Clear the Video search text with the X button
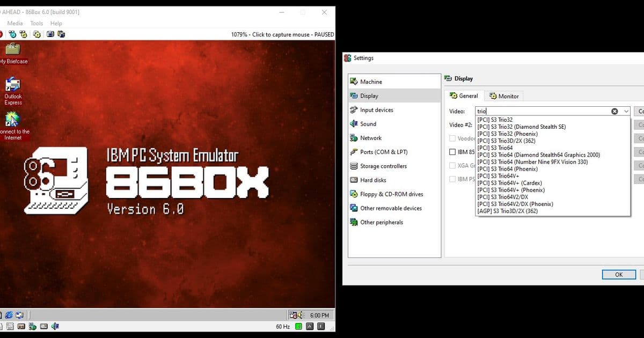The height and width of the screenshot is (338, 644). [614, 112]
